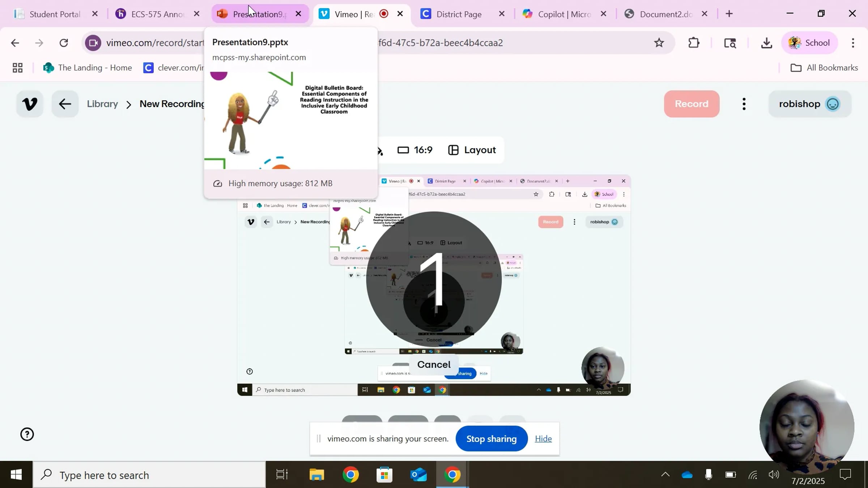
Task: Close the Presentation9 tab
Action: tap(298, 14)
